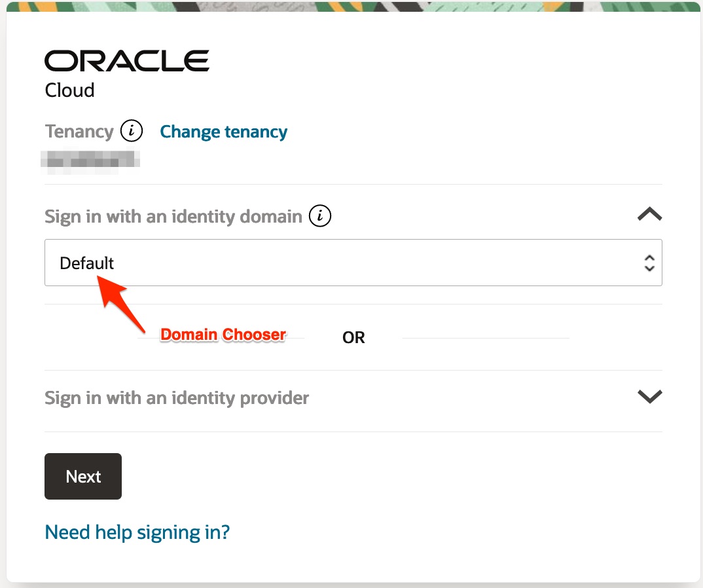Click the circled i beside Tenancy label
The height and width of the screenshot is (588, 703).
pos(131,130)
